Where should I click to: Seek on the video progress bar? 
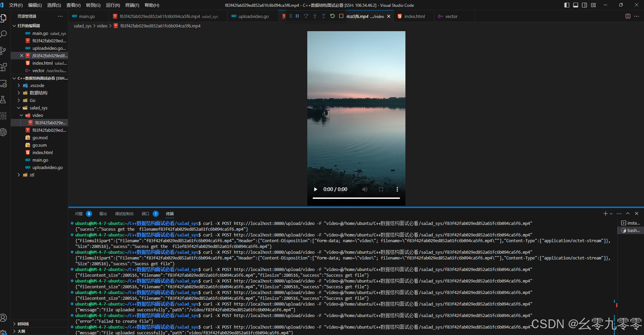click(356, 198)
